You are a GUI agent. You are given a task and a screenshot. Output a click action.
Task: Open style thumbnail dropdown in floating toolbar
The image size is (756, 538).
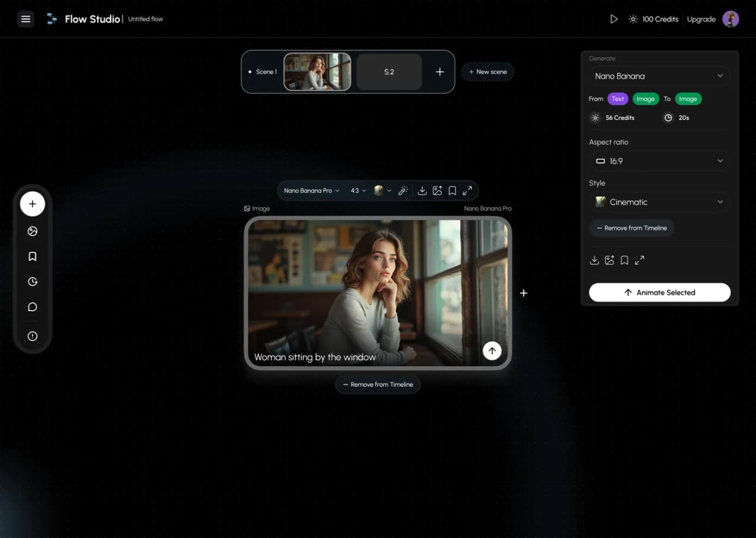(x=383, y=191)
